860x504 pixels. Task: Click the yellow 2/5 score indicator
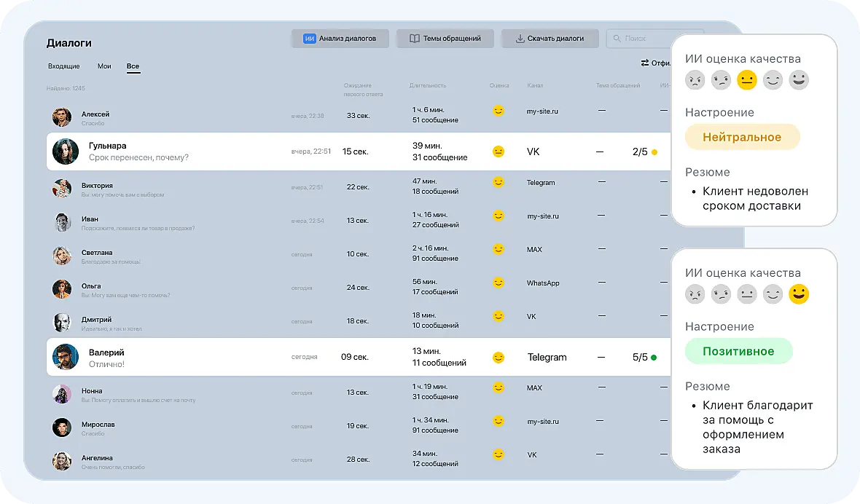coord(644,151)
